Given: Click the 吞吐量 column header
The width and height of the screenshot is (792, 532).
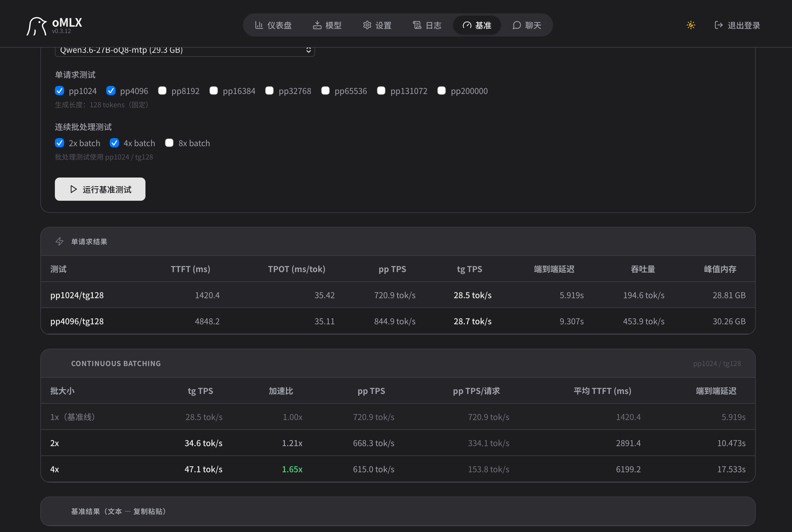Looking at the screenshot, I should coord(643,269).
